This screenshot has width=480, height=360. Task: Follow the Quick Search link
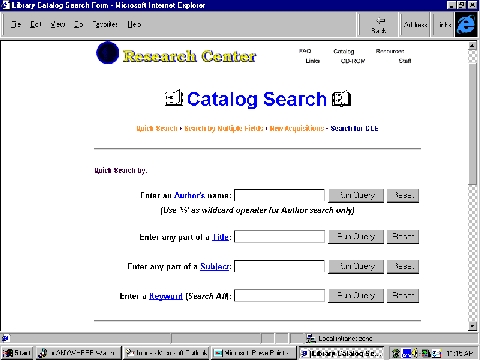(x=157, y=128)
